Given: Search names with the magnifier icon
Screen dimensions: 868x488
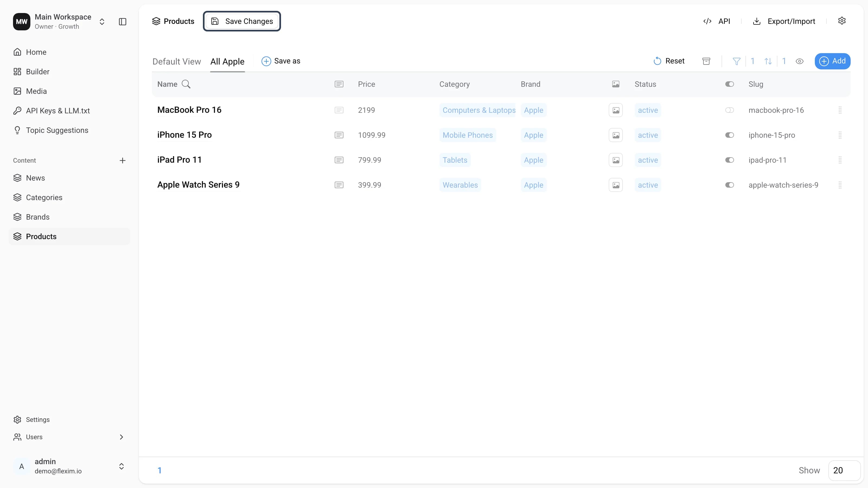Looking at the screenshot, I should (186, 84).
